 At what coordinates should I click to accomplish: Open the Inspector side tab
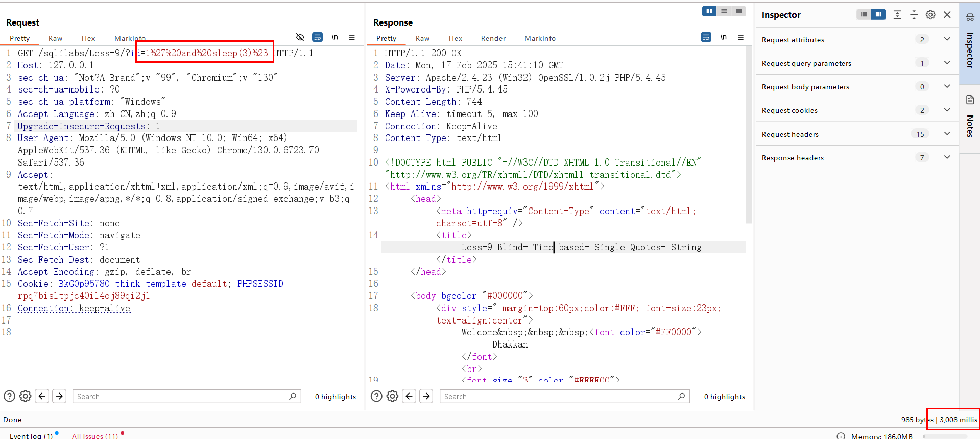[970, 43]
